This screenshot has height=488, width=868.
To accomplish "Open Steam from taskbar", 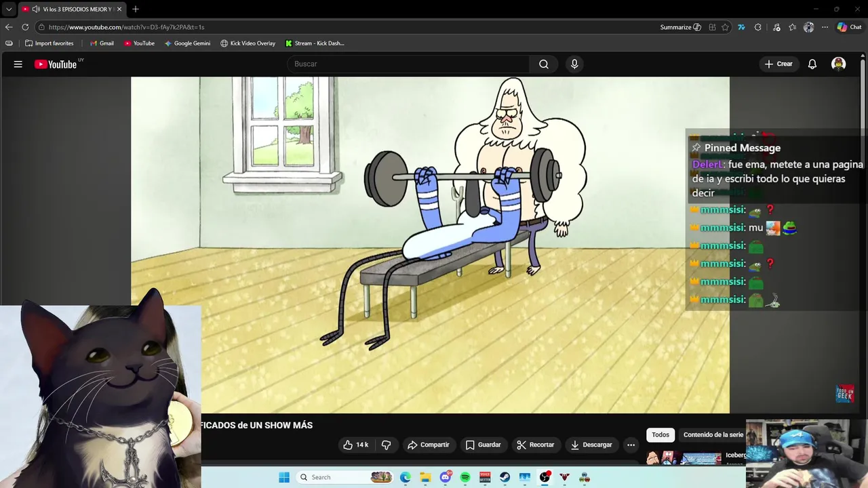I will [x=505, y=477].
